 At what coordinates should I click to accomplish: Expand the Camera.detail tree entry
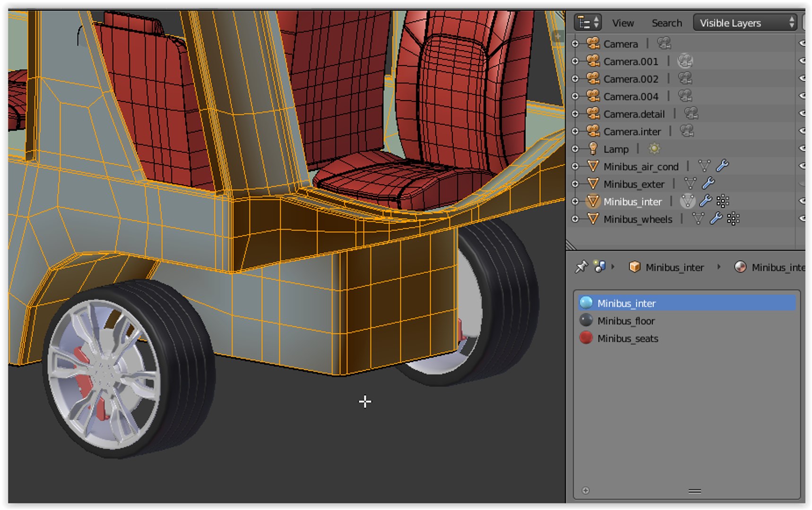[x=575, y=114]
